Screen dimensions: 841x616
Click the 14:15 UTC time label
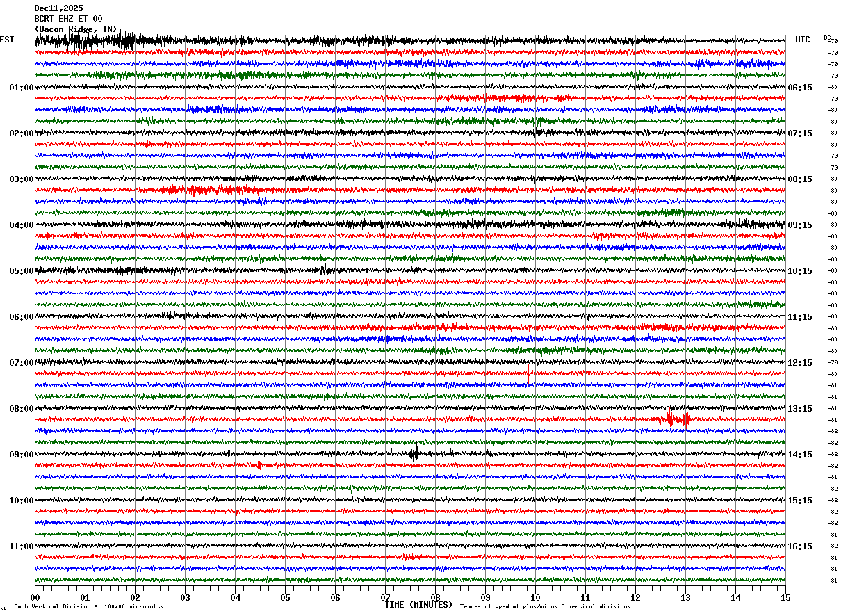point(800,455)
